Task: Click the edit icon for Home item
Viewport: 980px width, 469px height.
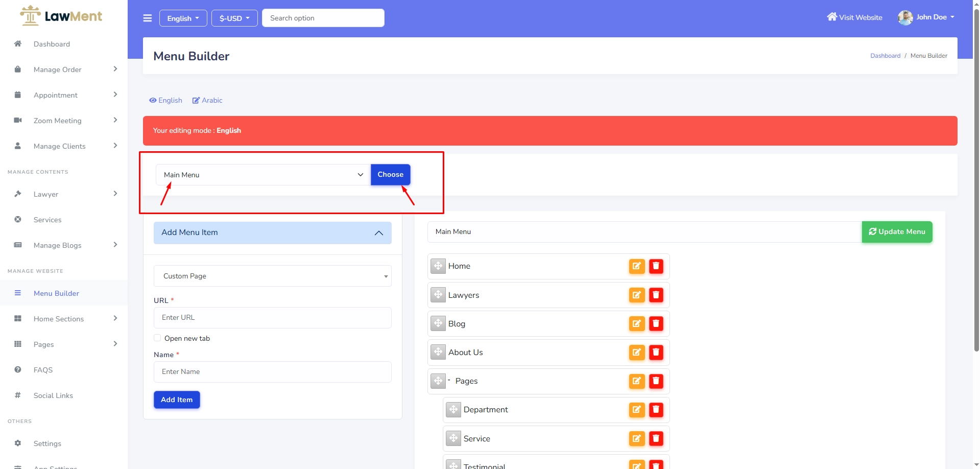Action: click(636, 266)
